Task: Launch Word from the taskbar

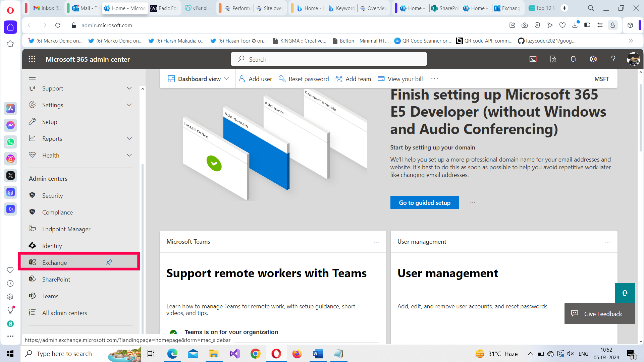Action: pyautogui.click(x=318, y=354)
